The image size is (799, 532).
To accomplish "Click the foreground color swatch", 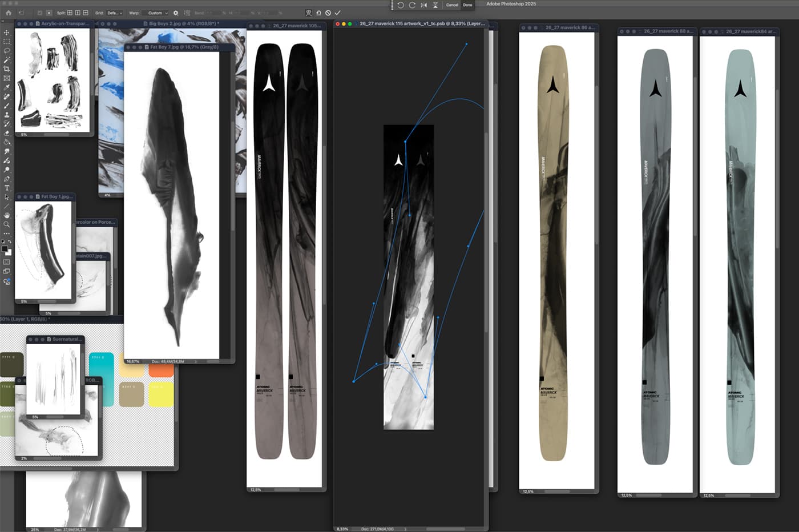I will click(5, 248).
